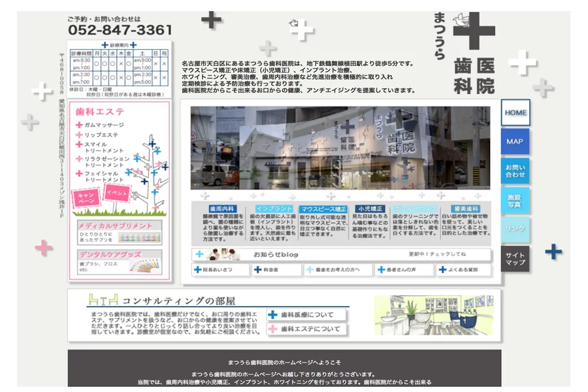Choose the マウスピース矯正 treatment label
The width and height of the screenshot is (588, 392).
point(323,209)
